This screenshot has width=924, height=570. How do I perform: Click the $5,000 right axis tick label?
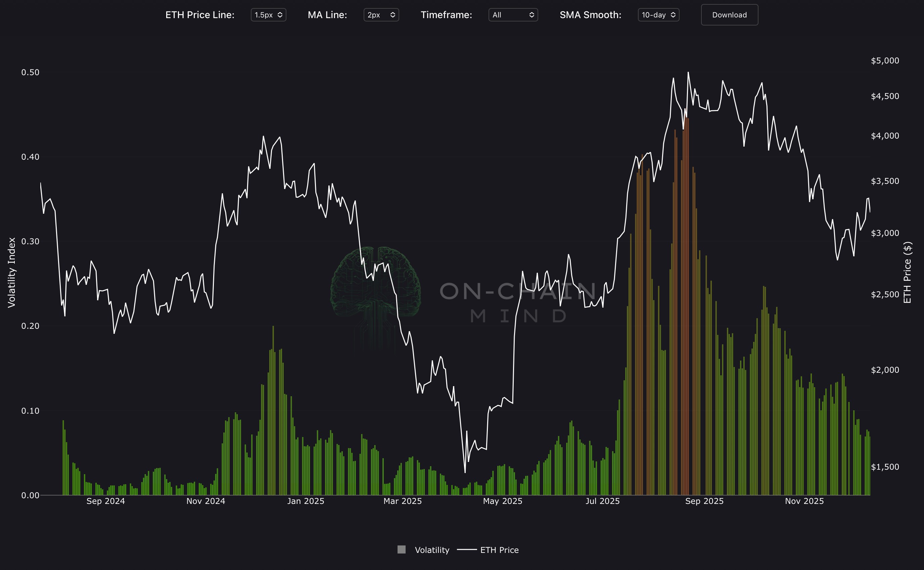pos(884,61)
